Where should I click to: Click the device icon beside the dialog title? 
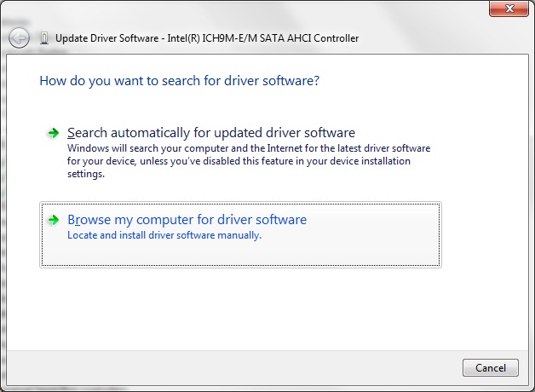coord(44,38)
